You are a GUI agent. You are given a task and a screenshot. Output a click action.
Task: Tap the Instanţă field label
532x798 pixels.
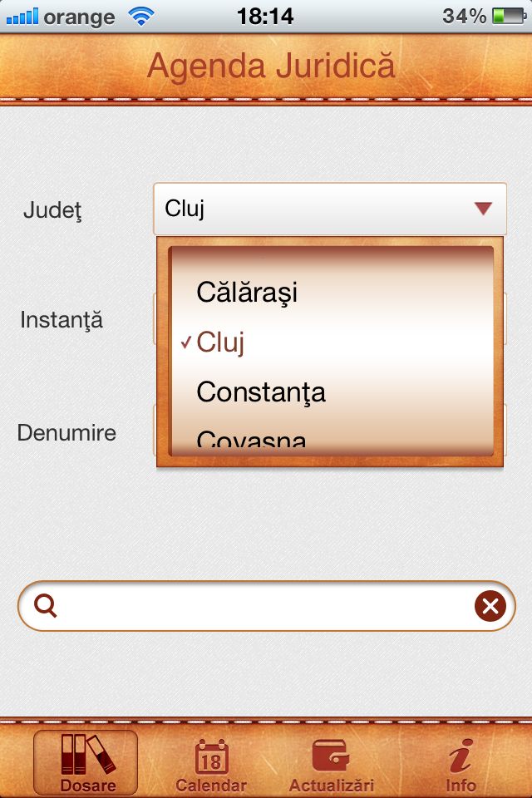tap(62, 321)
